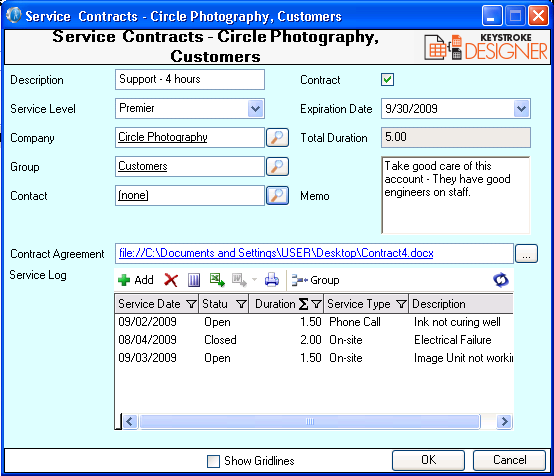
Task: Select the 09/02/2009 service log row
Action: point(314,322)
